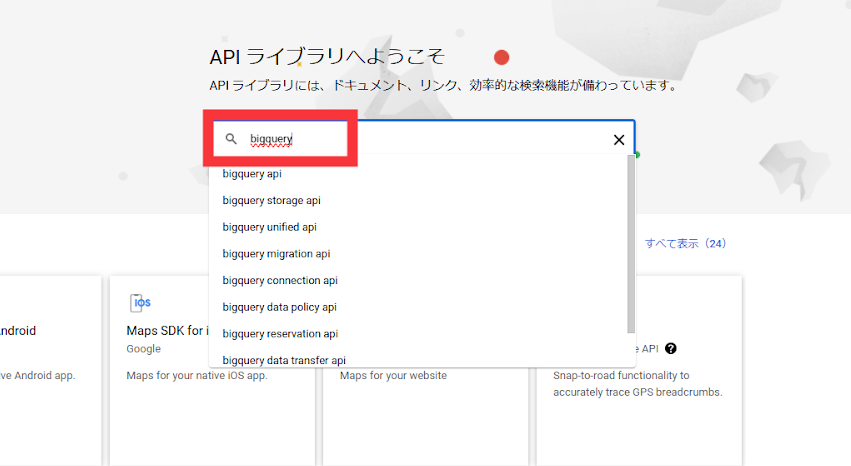Click "Maps for your website" card text

tap(393, 375)
